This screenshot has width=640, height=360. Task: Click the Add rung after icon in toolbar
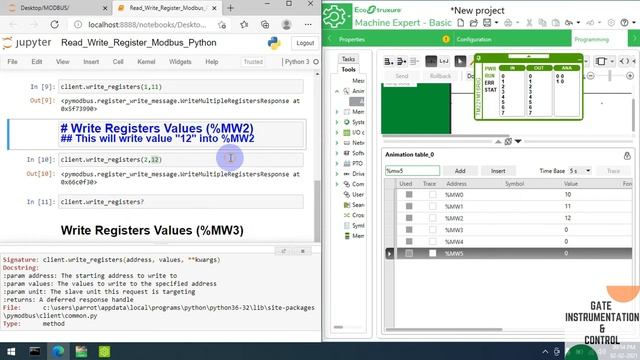click(x=402, y=61)
